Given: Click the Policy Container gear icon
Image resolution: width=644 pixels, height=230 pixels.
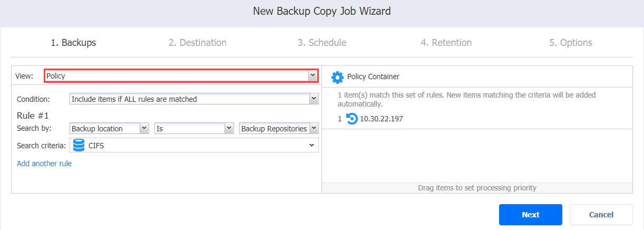Looking at the screenshot, I should pos(337,77).
